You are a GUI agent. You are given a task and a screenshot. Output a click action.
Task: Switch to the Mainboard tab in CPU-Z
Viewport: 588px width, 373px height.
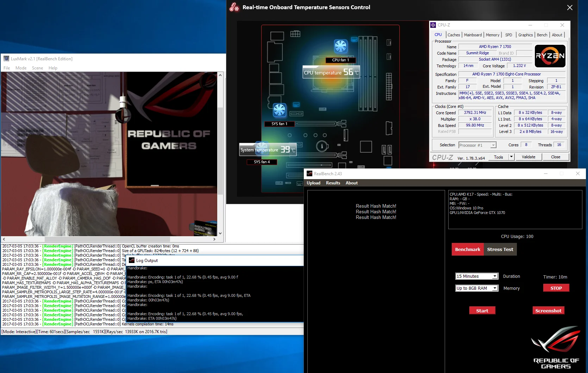(x=473, y=35)
